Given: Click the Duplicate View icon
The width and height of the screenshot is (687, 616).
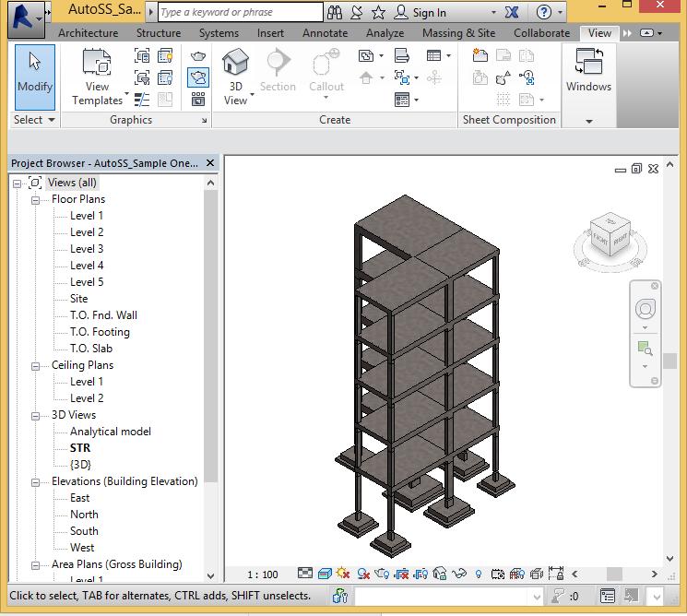Looking at the screenshot, I should 402,78.
